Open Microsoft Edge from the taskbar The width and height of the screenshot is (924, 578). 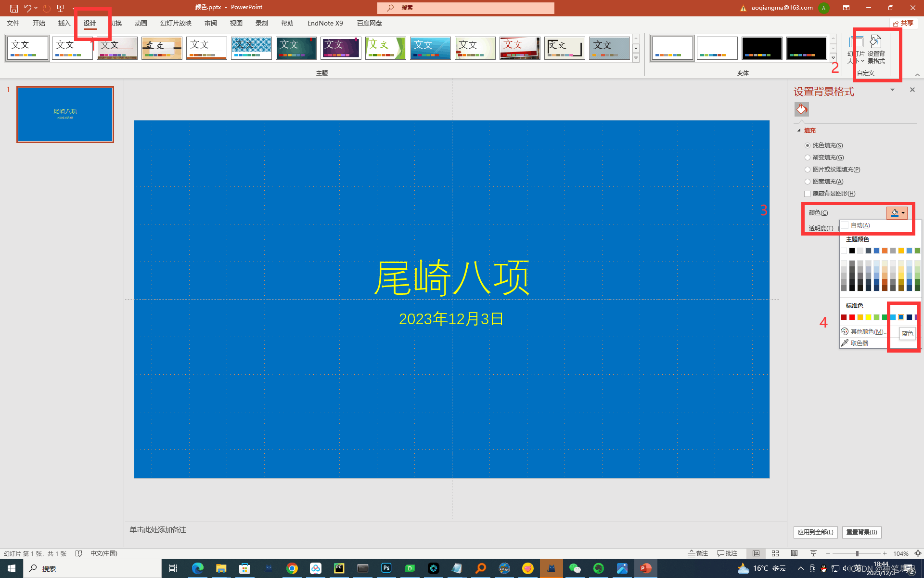click(x=197, y=568)
